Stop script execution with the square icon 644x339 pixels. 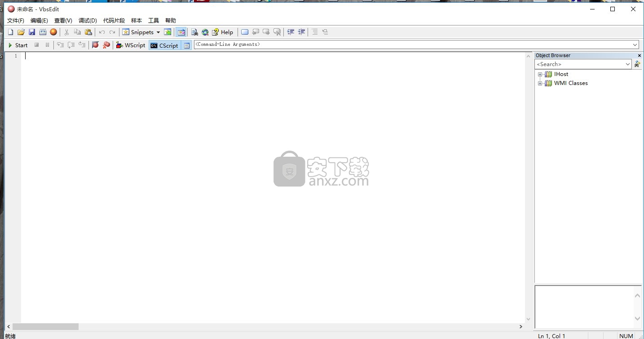point(37,45)
